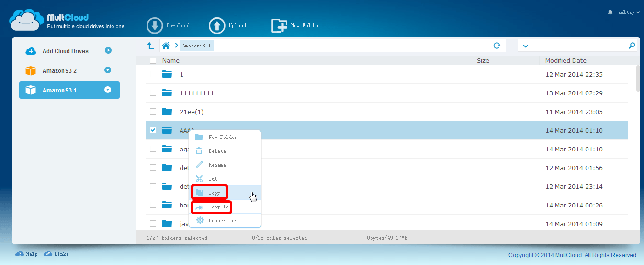Open the amltzy account dropdown

[628, 12]
